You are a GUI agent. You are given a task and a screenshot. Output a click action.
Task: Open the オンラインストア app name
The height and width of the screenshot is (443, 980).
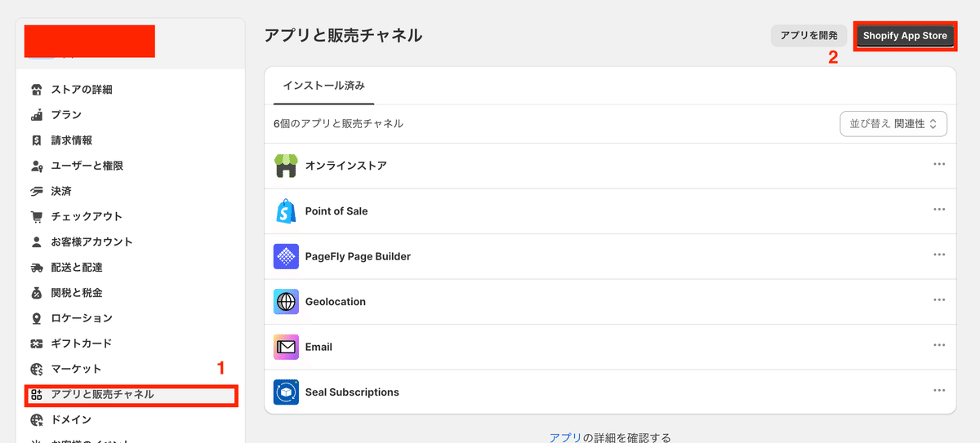345,166
